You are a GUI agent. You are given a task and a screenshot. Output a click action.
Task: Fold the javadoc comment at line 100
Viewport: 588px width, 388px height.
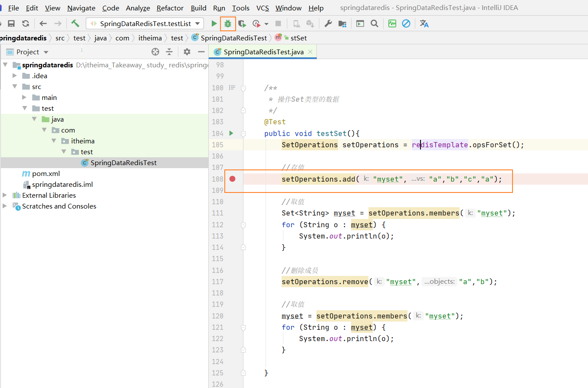[243, 88]
